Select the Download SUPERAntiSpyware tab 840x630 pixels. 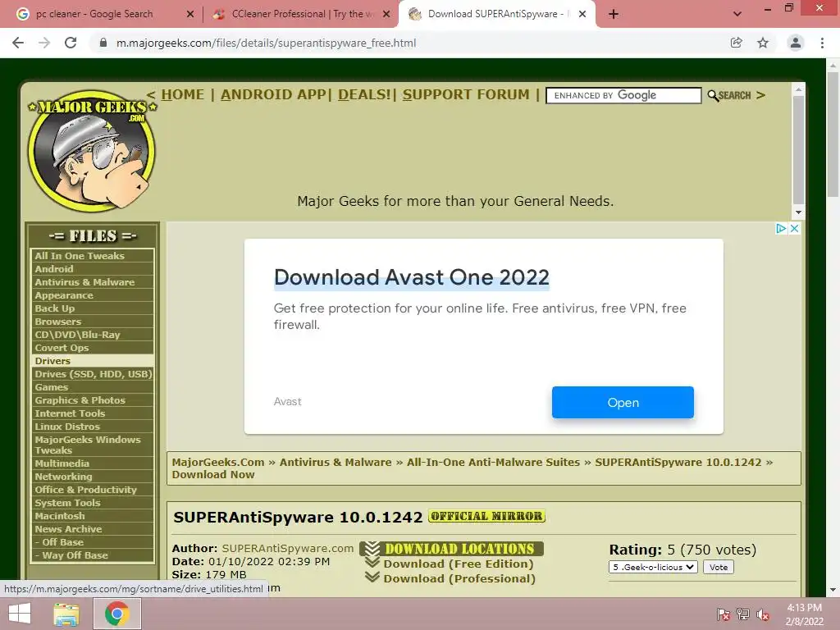click(x=495, y=14)
